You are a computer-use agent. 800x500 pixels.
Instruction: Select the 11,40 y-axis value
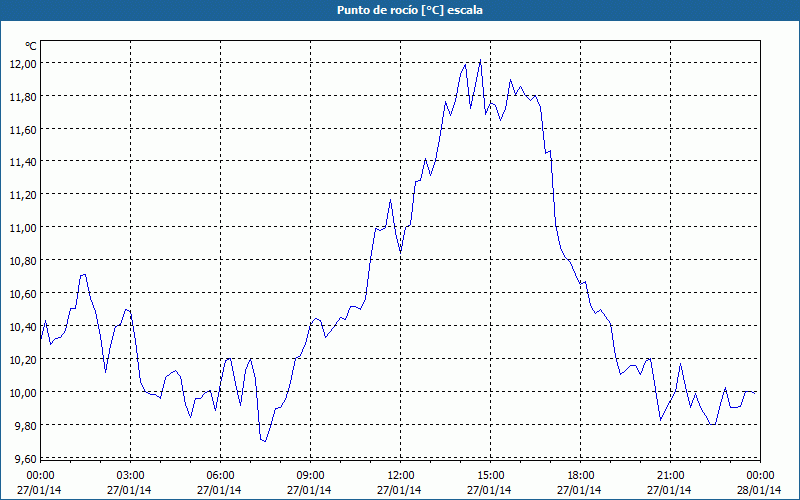coord(23,162)
